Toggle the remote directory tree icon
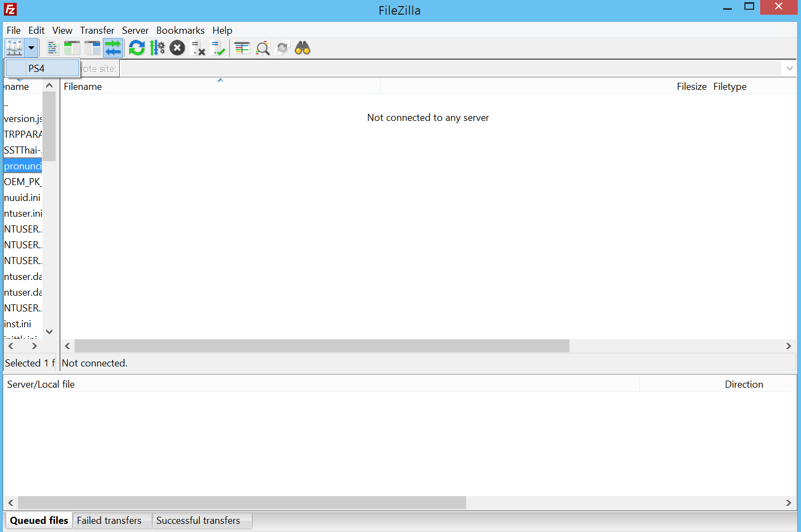 pyautogui.click(x=93, y=48)
